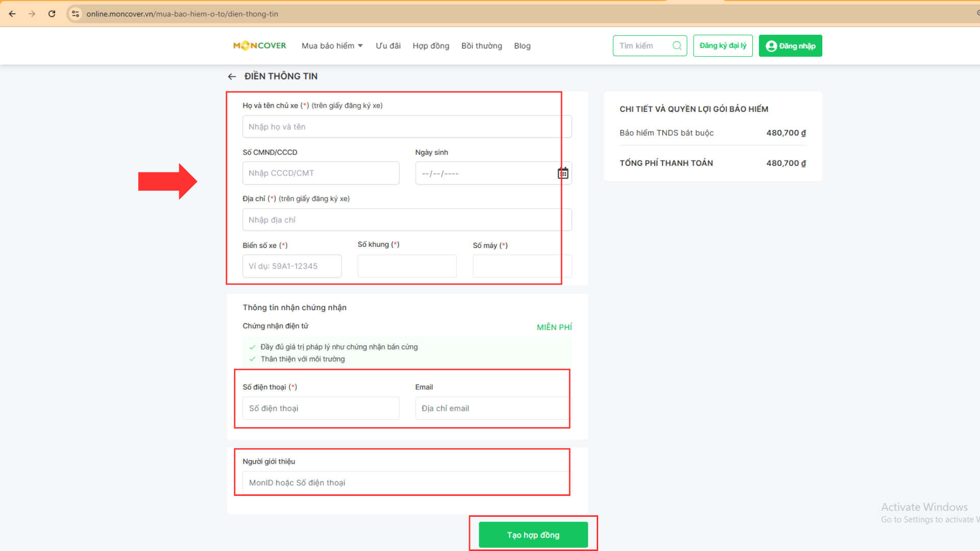Image resolution: width=980 pixels, height=551 pixels.
Task: Click the Bảo hiểm TNDS bắt buộc row
Action: coord(713,133)
